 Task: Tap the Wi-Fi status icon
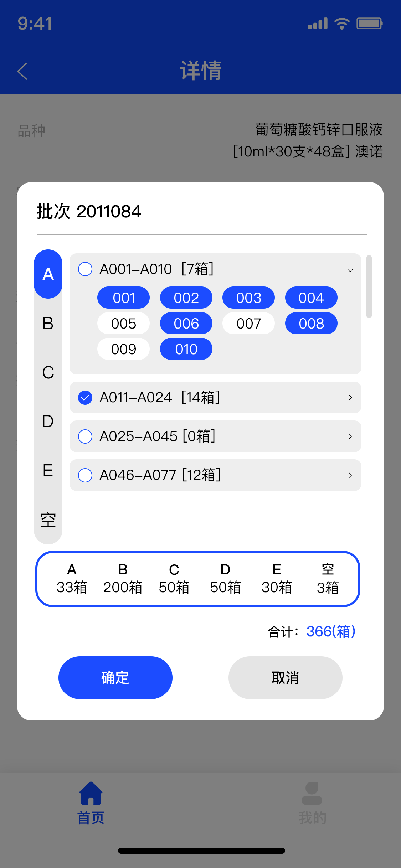[341, 24]
